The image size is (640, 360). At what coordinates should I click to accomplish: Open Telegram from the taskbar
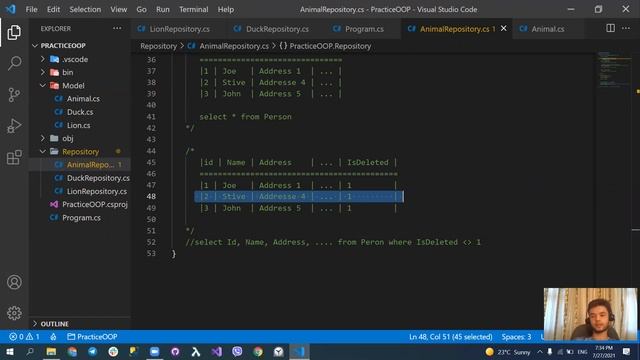point(93,351)
